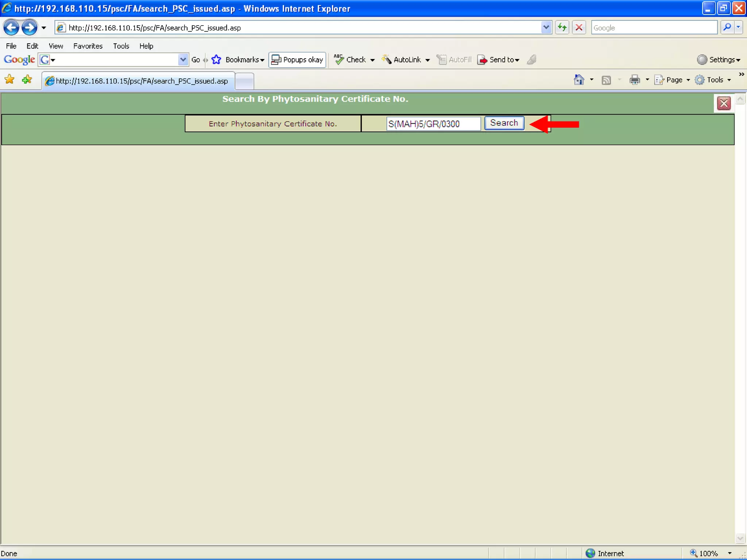Screen dimensions: 747x560
Task: Click the Stop loading X icon
Action: (x=578, y=28)
